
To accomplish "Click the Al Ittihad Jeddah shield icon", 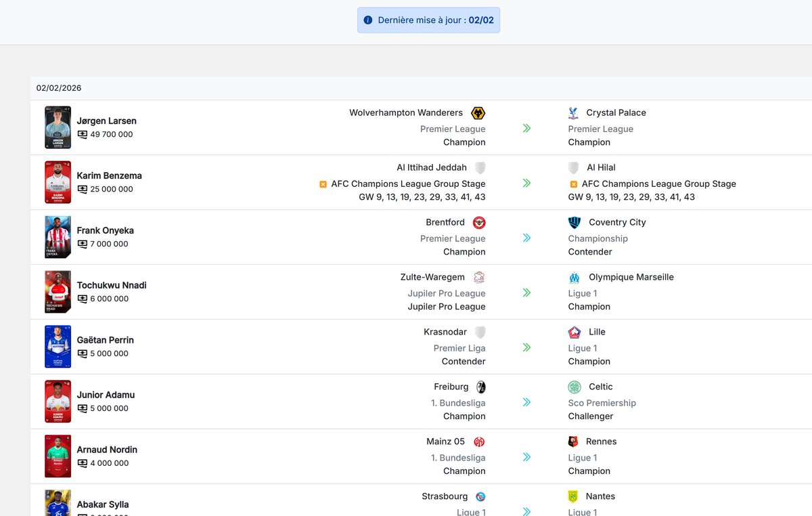I will tap(480, 168).
